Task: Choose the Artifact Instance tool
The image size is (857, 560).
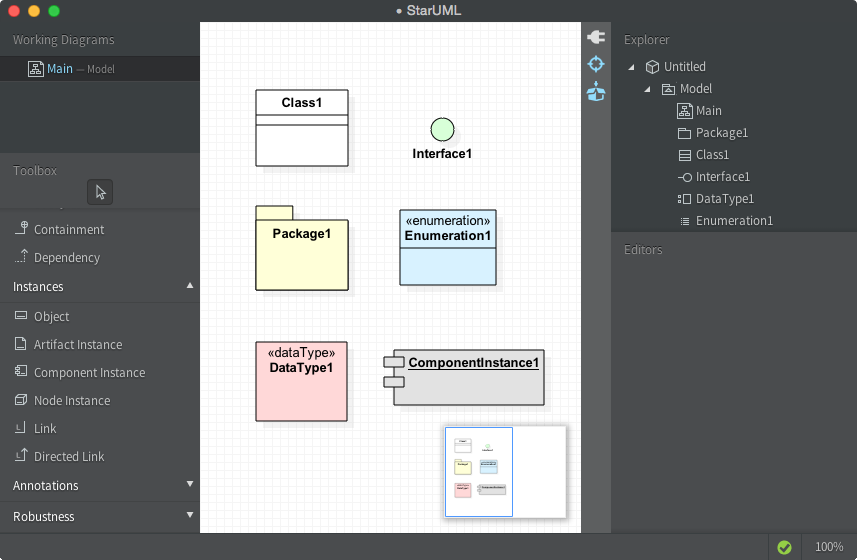Action: pos(77,344)
